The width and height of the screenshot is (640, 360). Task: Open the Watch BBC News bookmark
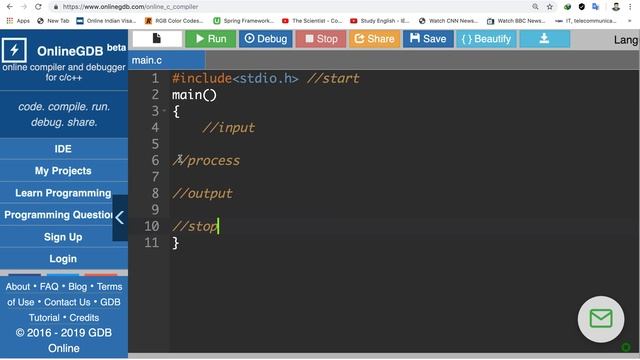(x=516, y=21)
